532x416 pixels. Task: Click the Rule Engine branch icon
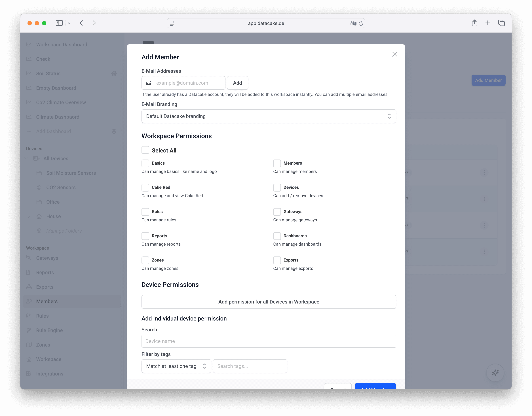[x=29, y=330]
